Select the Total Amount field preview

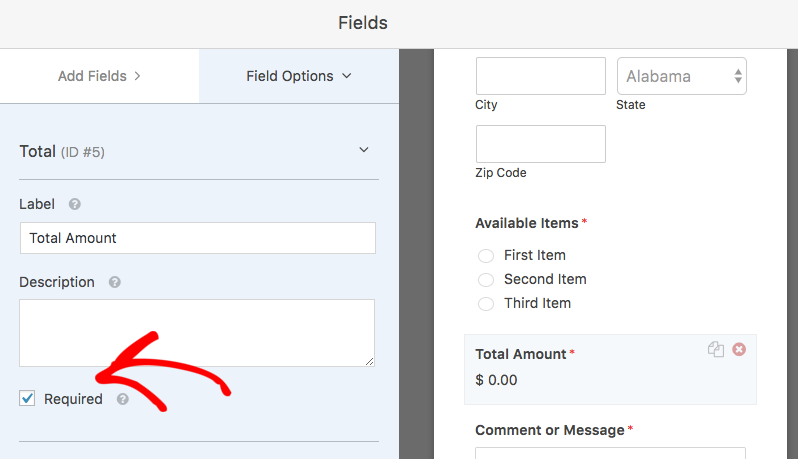pos(610,369)
